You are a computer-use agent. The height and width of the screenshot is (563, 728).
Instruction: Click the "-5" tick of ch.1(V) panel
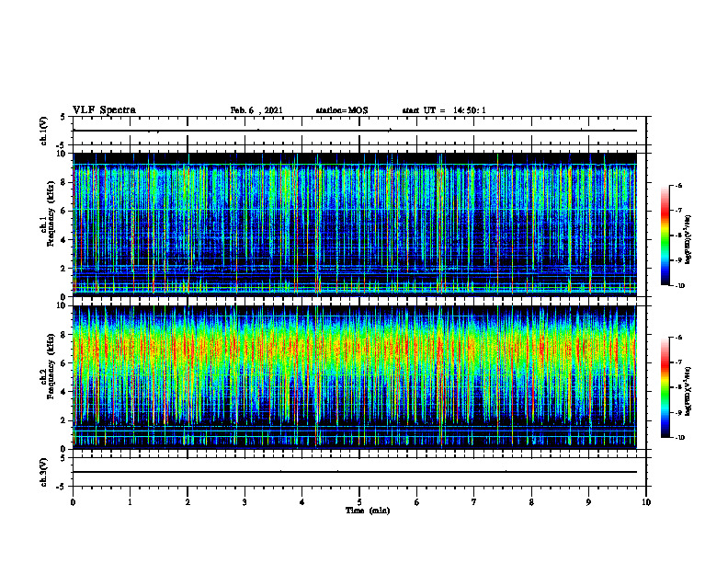point(62,144)
